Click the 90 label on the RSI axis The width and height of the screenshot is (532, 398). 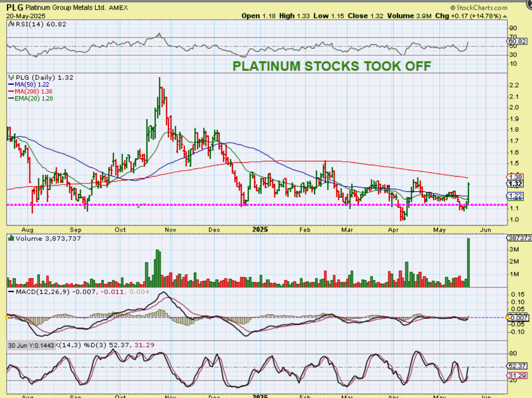point(513,29)
